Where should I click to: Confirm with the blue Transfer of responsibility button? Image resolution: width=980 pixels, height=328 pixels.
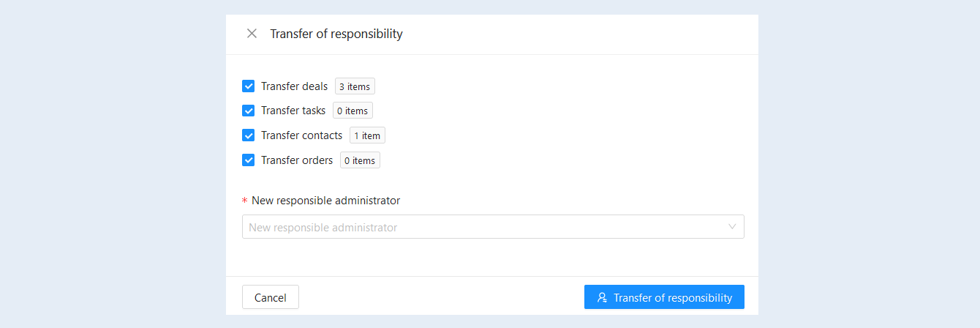coord(664,297)
